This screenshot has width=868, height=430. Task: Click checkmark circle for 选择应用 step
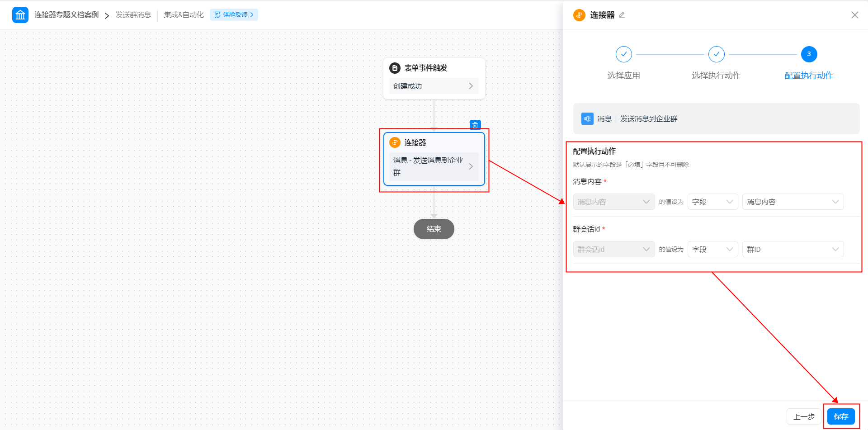click(623, 54)
